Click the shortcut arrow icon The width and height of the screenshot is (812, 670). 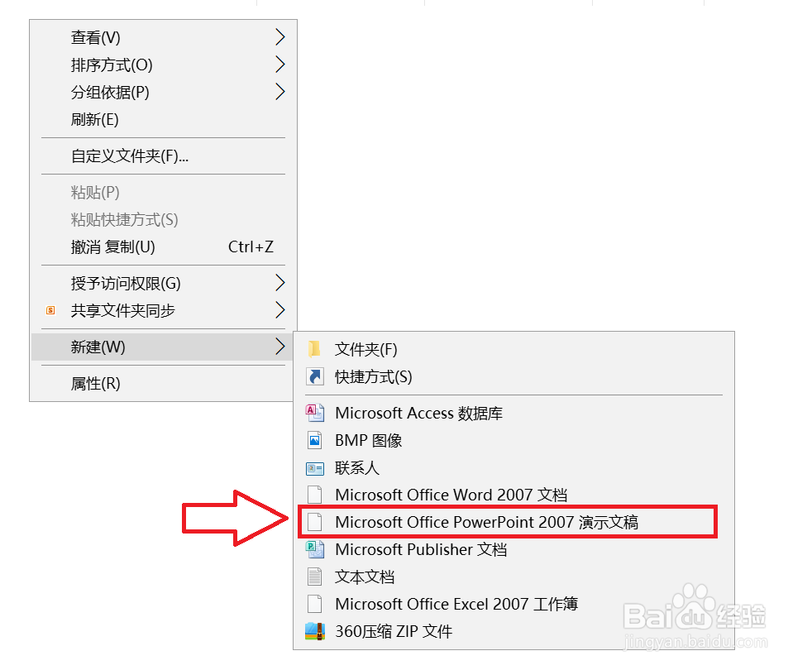pyautogui.click(x=315, y=376)
